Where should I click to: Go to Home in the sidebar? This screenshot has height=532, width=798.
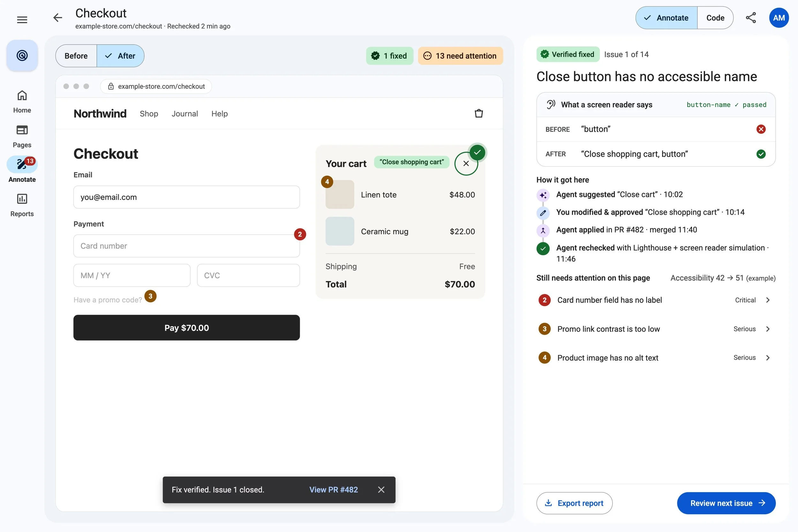pyautogui.click(x=22, y=101)
